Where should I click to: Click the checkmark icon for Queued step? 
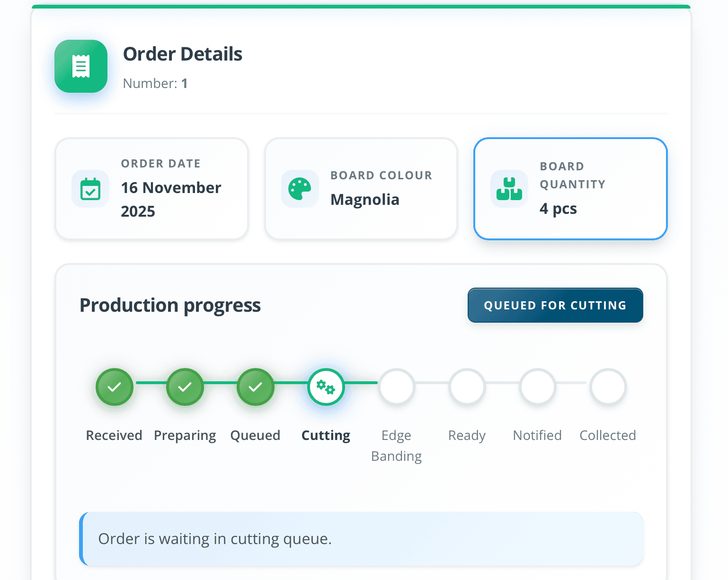point(255,387)
